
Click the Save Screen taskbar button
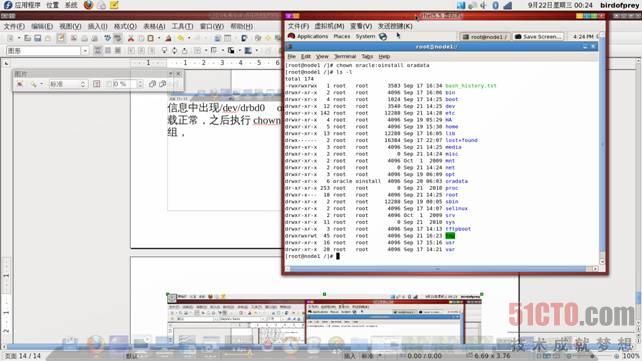click(x=538, y=37)
